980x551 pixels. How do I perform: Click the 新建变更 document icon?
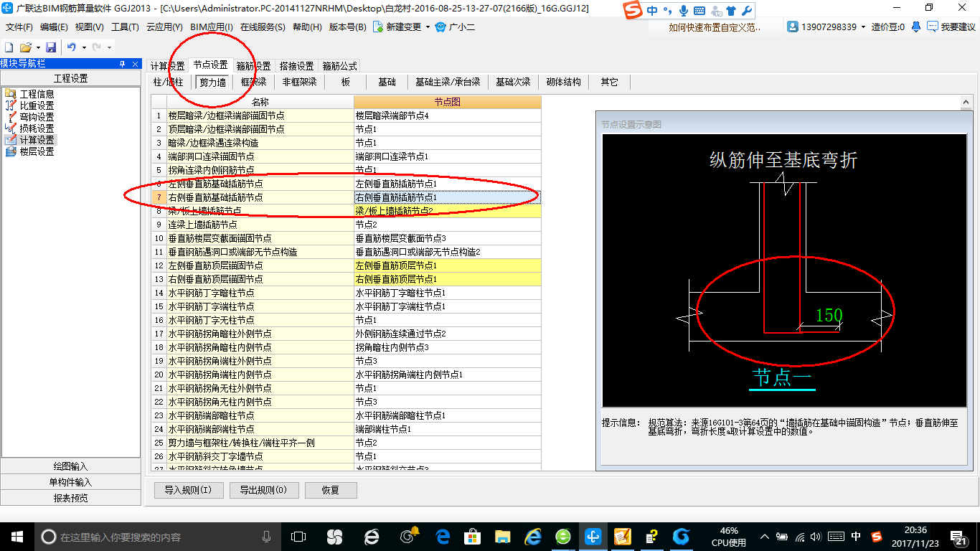click(377, 27)
